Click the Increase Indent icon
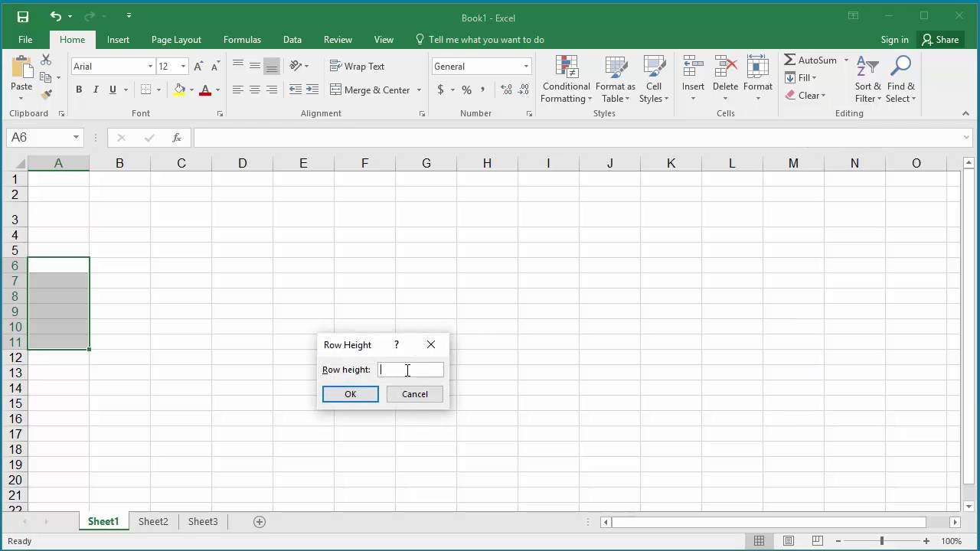980x551 pixels. (312, 90)
